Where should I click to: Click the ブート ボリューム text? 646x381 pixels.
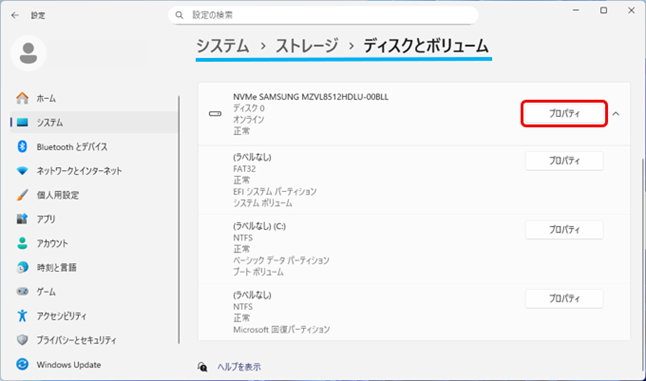coord(258,272)
